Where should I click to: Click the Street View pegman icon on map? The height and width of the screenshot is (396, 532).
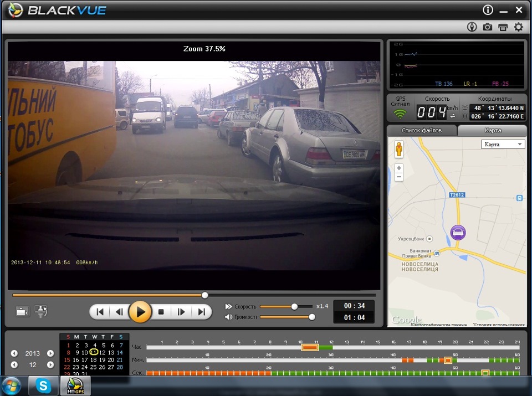pyautogui.click(x=399, y=149)
